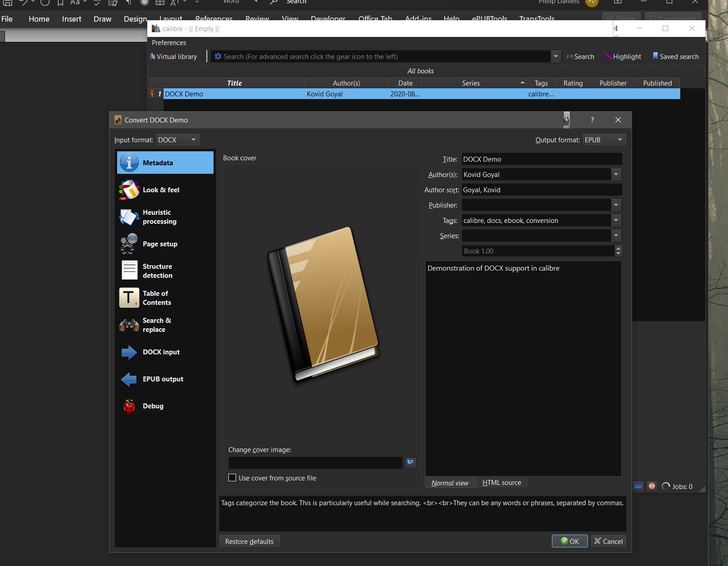The image size is (728, 566).
Task: Open Search & replace settings
Action: pos(165,325)
